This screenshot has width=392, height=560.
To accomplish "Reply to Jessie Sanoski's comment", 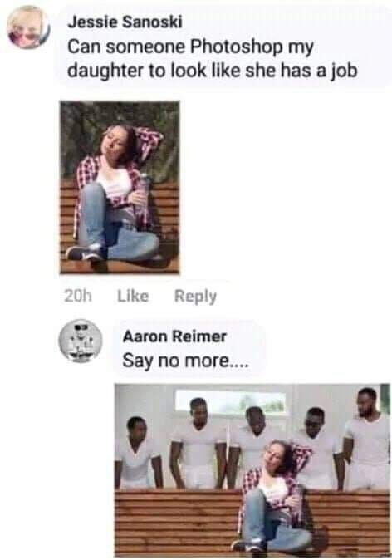I will point(195,297).
